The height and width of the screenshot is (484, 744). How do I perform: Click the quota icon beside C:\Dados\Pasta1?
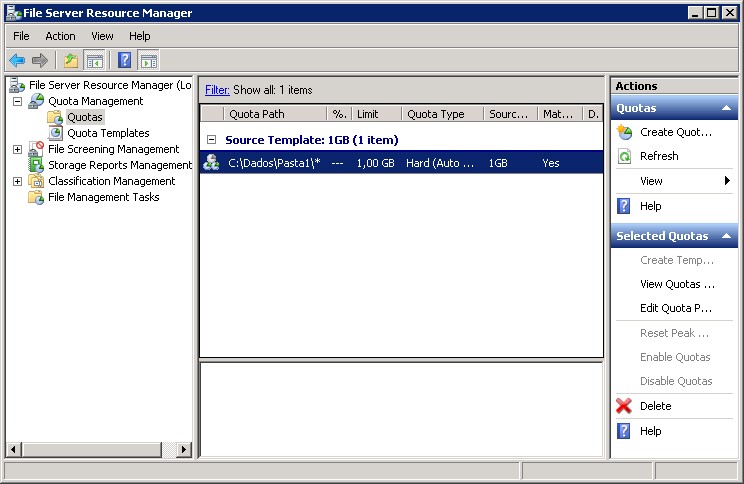pos(212,162)
